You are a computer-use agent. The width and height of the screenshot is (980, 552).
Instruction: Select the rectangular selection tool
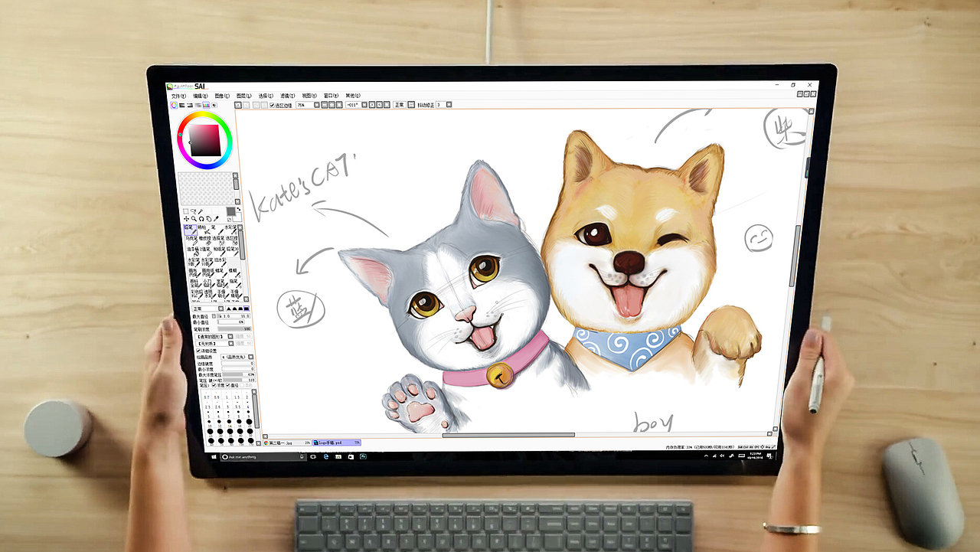click(186, 211)
